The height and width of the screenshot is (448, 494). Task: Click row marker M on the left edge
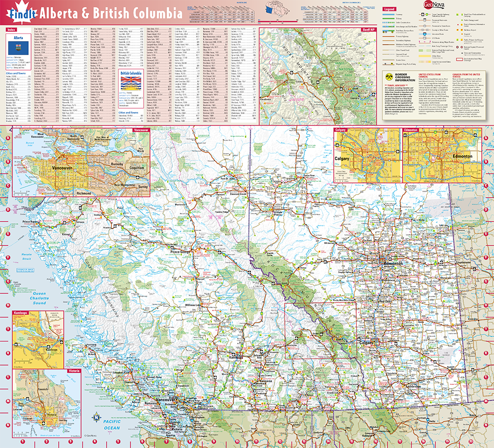click(8, 401)
